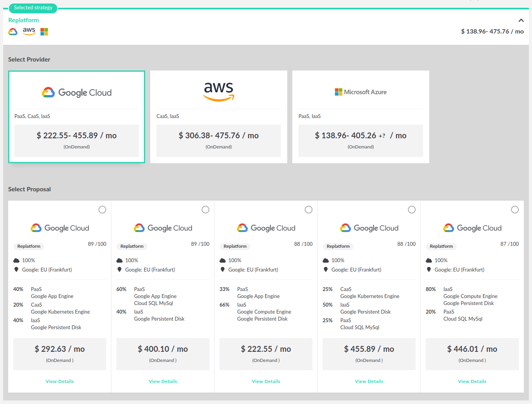Image resolution: width=532 pixels, height=404 pixels.
Task: Click Replatform tag on $ 446.01 proposal
Action: click(x=441, y=246)
